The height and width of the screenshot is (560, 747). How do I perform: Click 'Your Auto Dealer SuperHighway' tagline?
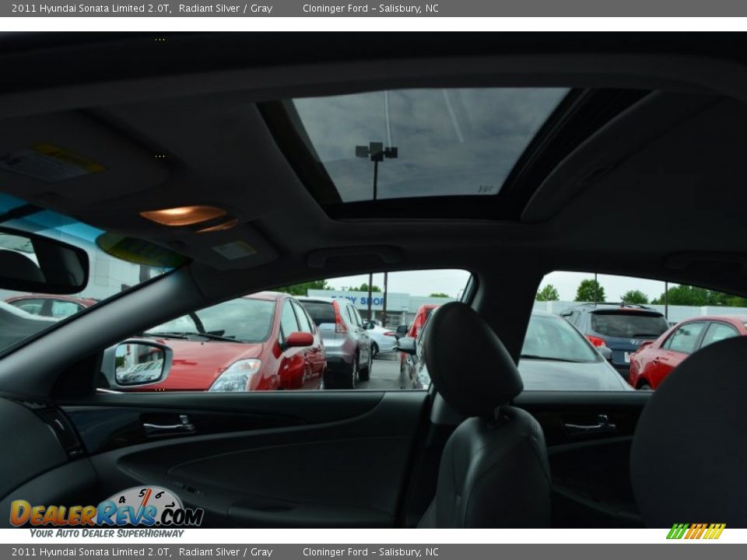click(x=107, y=534)
